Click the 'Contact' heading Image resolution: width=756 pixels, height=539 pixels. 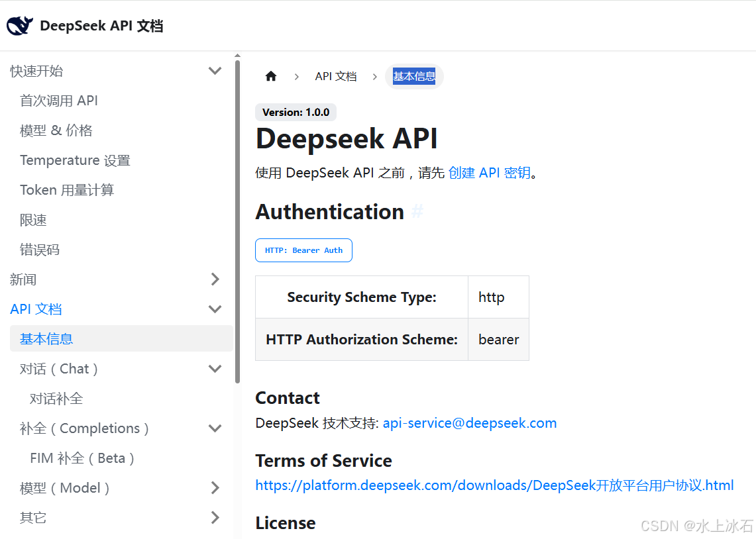click(x=288, y=398)
